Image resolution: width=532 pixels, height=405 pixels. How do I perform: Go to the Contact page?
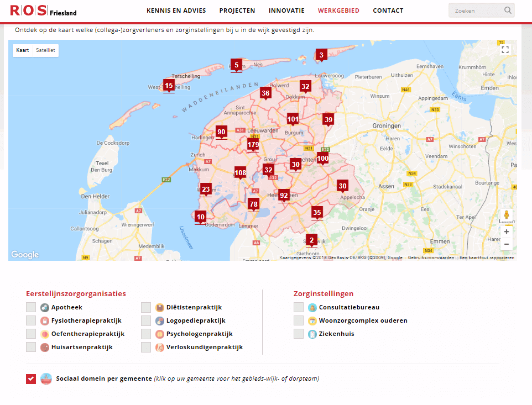tap(388, 10)
